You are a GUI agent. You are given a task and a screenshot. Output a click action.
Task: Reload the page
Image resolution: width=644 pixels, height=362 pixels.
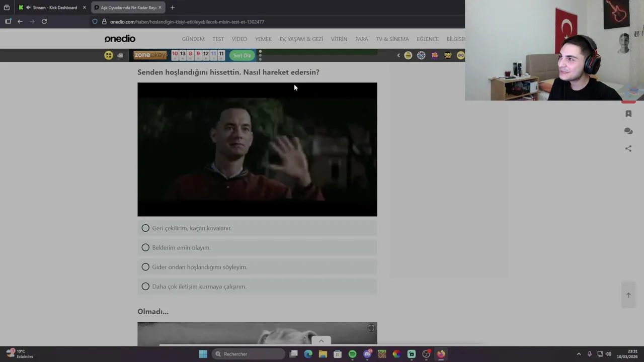pyautogui.click(x=44, y=22)
